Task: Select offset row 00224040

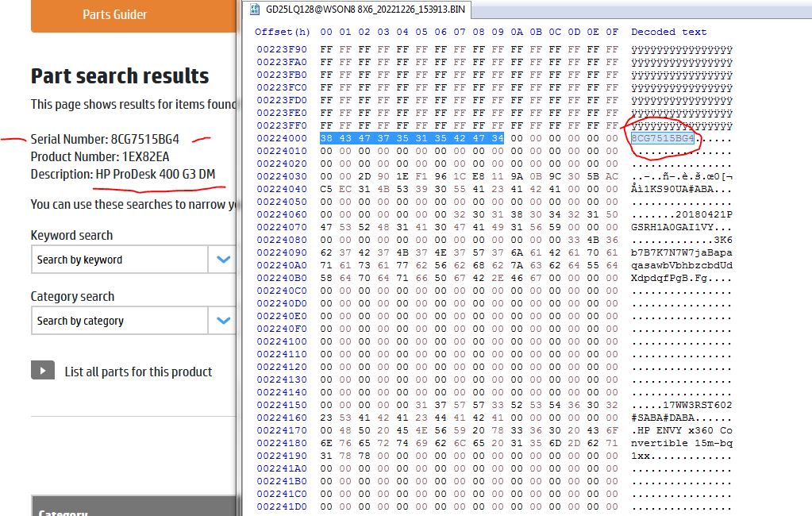Action: click(x=282, y=189)
